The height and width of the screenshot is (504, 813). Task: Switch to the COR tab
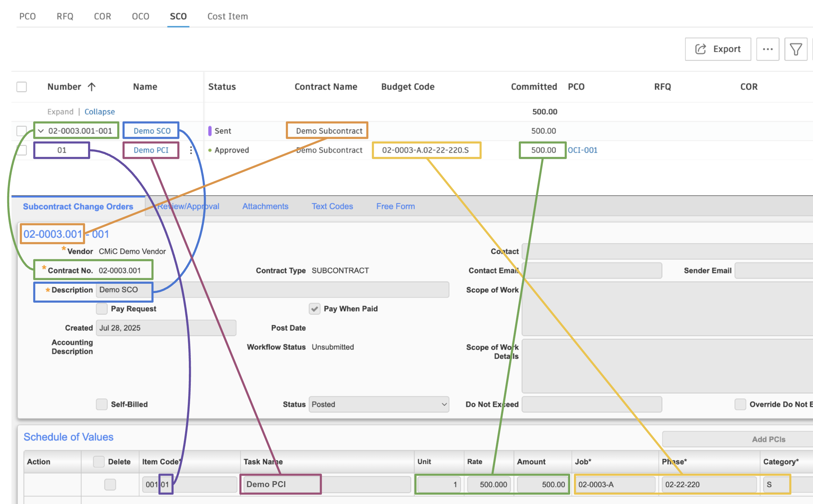[x=102, y=16]
